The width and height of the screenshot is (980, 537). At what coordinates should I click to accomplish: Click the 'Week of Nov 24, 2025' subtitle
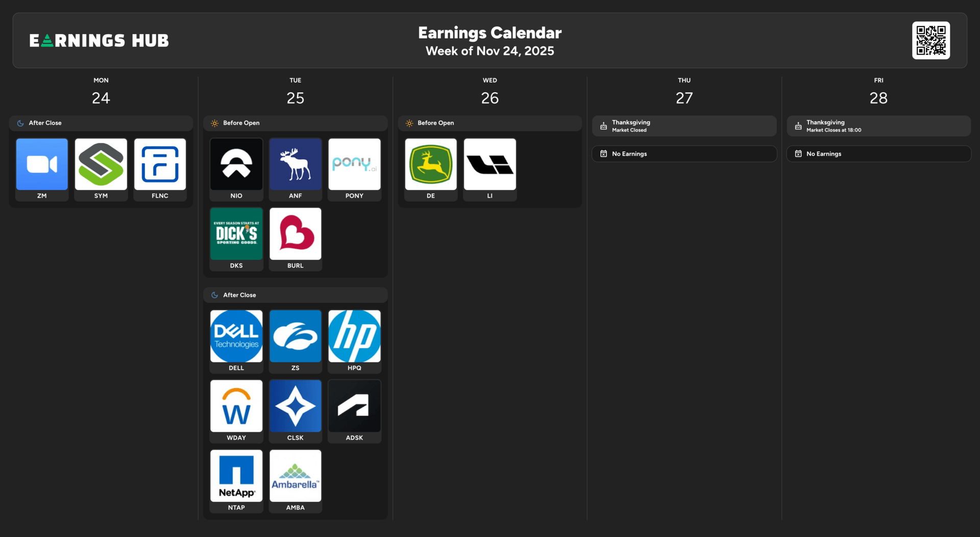coord(490,51)
